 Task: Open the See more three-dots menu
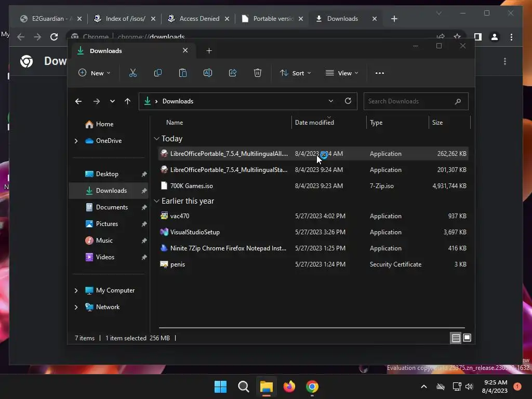[x=380, y=73]
